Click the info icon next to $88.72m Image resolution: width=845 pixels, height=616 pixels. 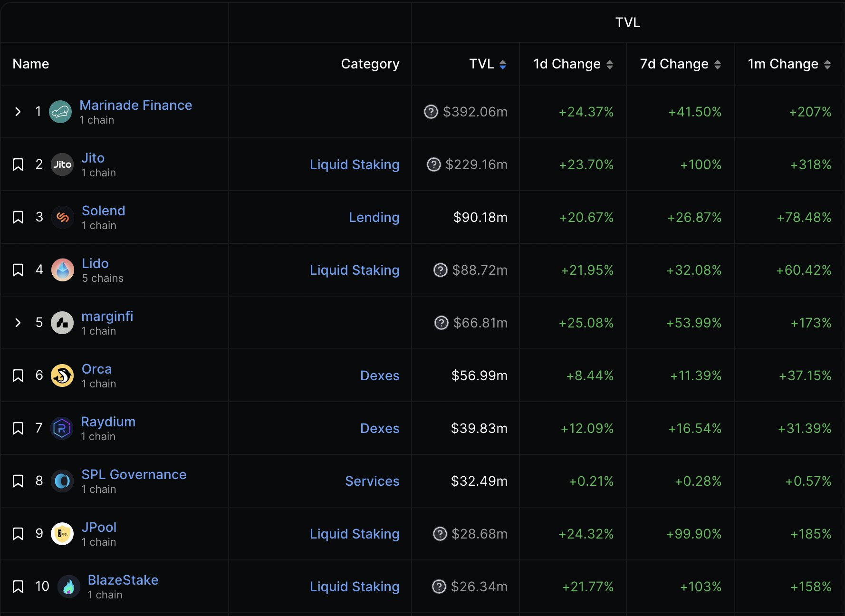tap(440, 270)
